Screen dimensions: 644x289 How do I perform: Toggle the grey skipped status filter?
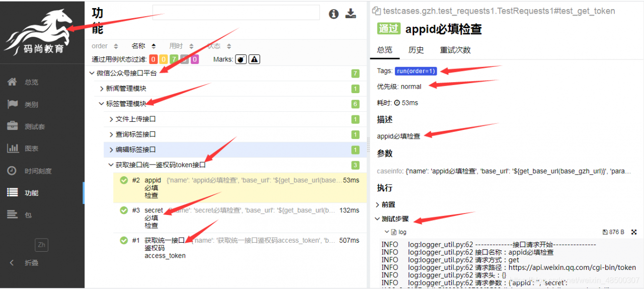184,59
